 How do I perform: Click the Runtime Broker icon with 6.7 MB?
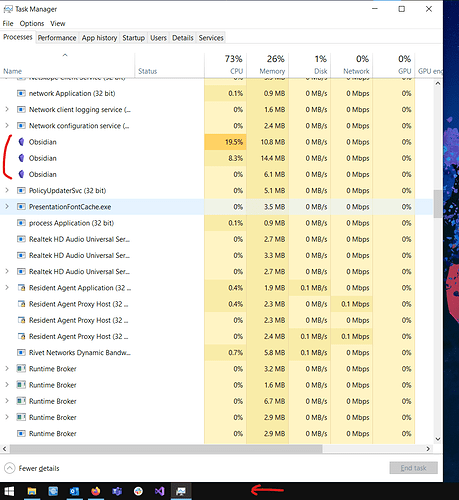[21, 401]
